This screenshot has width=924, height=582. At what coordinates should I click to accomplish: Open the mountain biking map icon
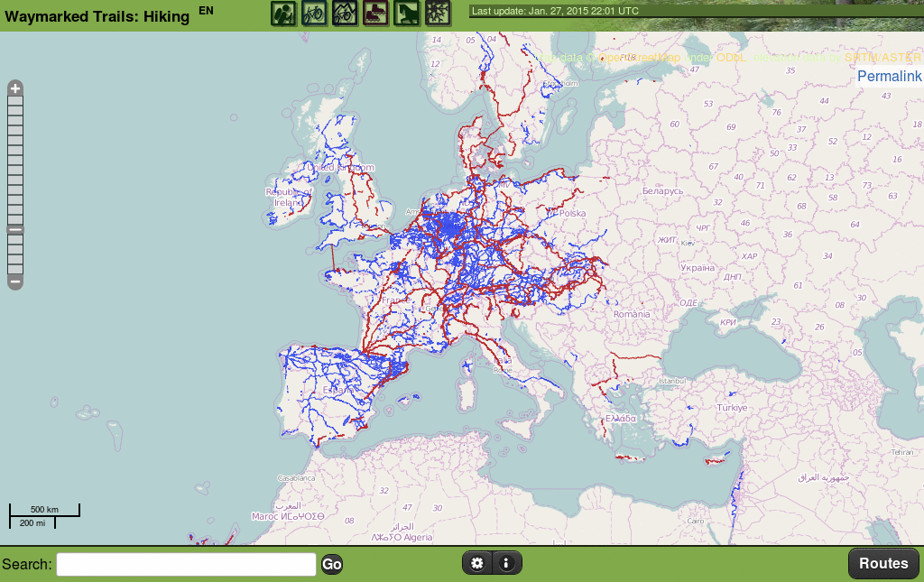[x=345, y=14]
